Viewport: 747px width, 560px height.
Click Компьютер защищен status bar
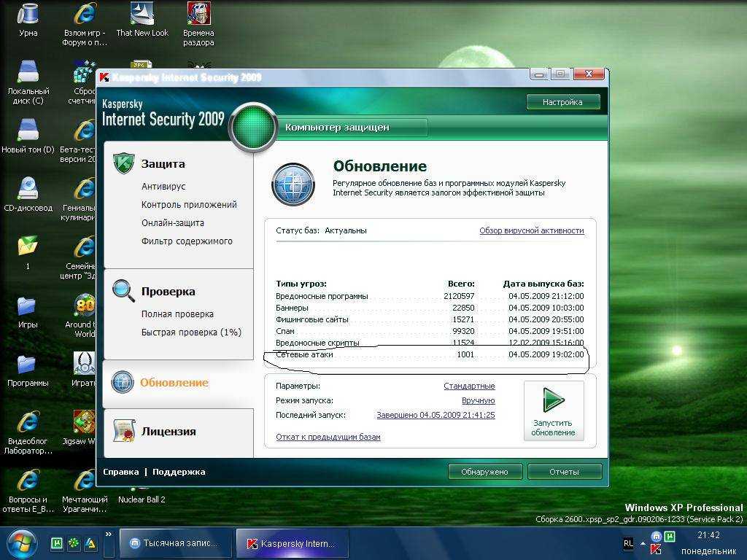354,127
